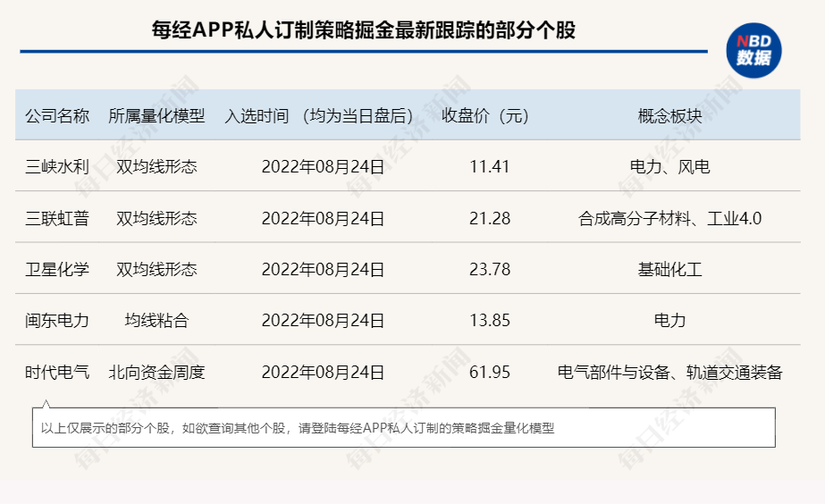The image size is (825, 504).
Task: Click the date in the 三联虹普 row
Action: 323,218
